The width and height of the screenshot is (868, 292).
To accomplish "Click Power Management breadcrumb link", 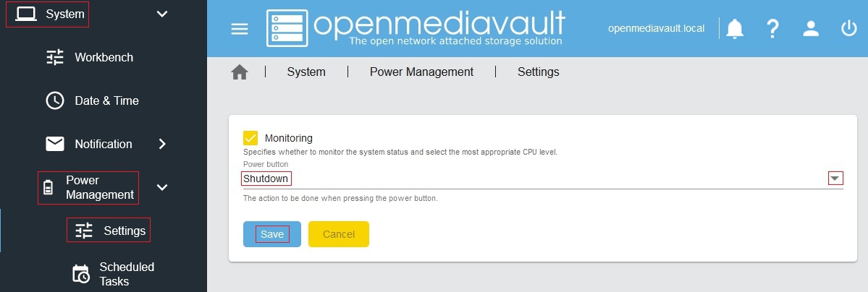I will [x=421, y=72].
